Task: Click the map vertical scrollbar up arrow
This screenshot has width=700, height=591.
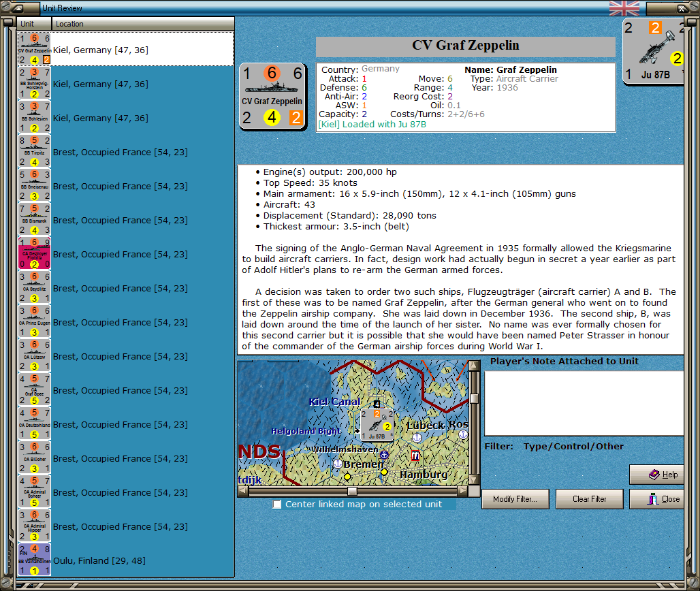Action: [x=474, y=366]
